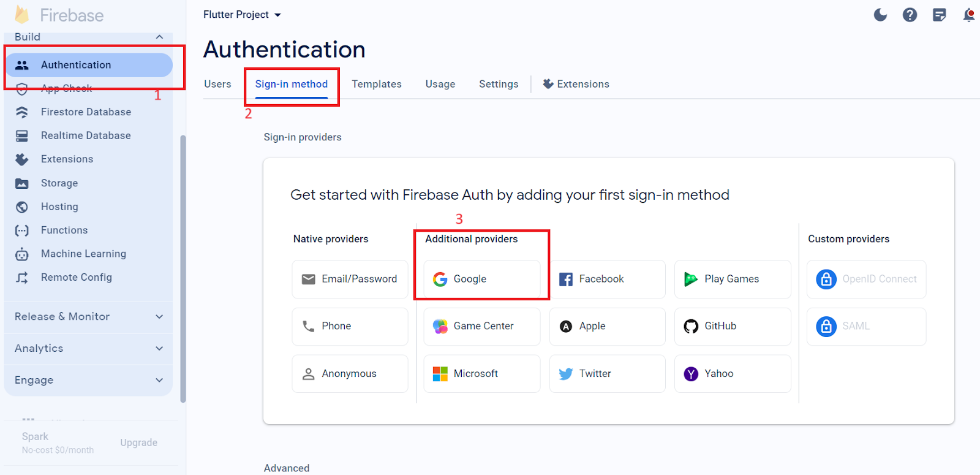Click the SAML lock icon

click(x=826, y=327)
